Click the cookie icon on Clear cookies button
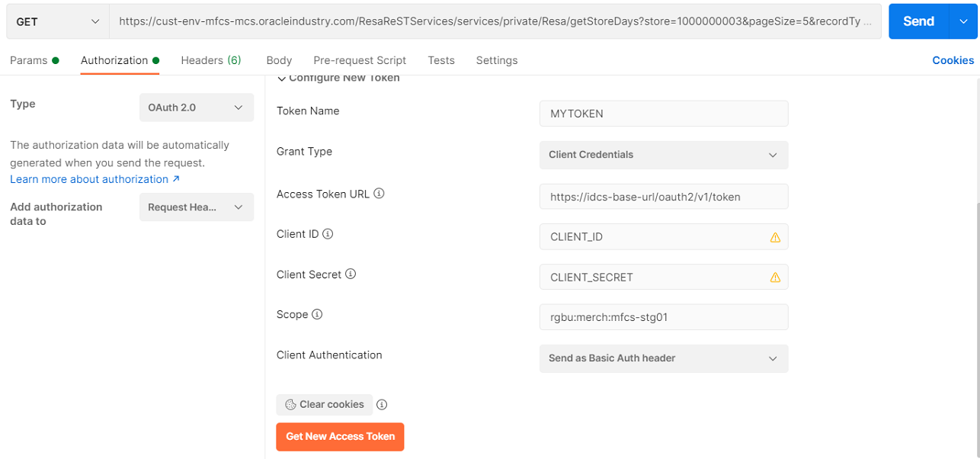This screenshot has width=980, height=459. (289, 404)
